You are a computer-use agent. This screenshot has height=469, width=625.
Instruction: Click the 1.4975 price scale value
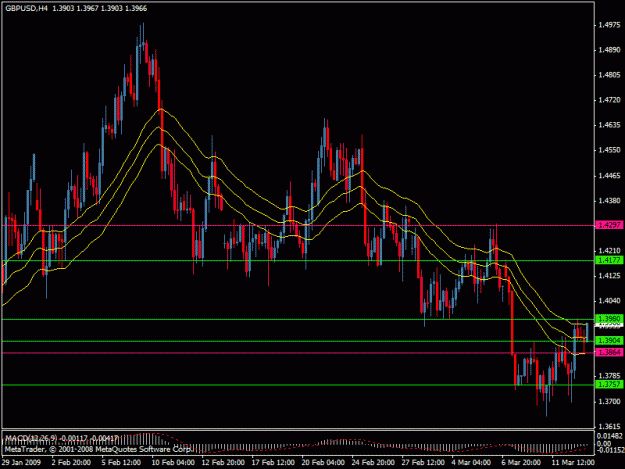point(610,25)
